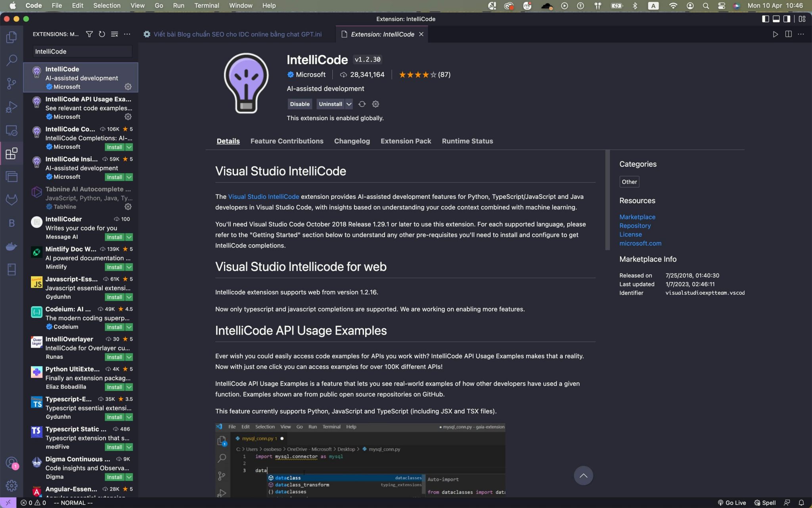Select the Extensions view icon
Screen dimensions: 812x508
coord(11,154)
